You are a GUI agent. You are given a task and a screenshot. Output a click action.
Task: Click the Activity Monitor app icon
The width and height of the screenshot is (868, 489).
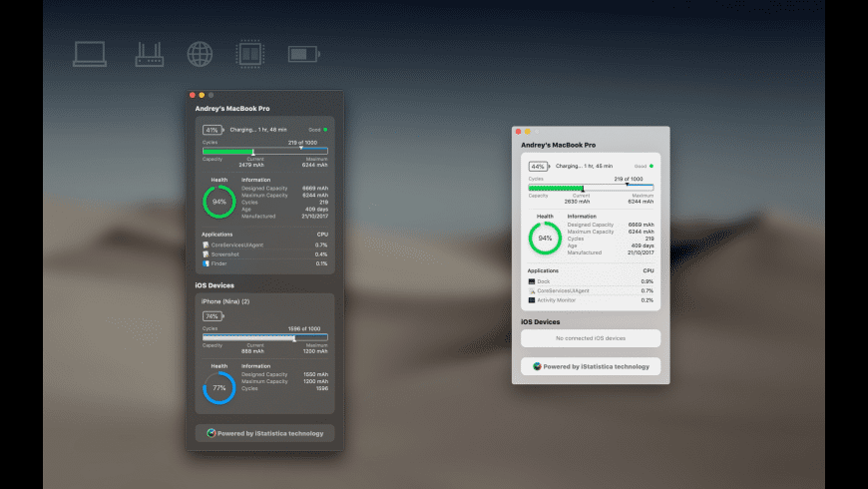(x=532, y=300)
